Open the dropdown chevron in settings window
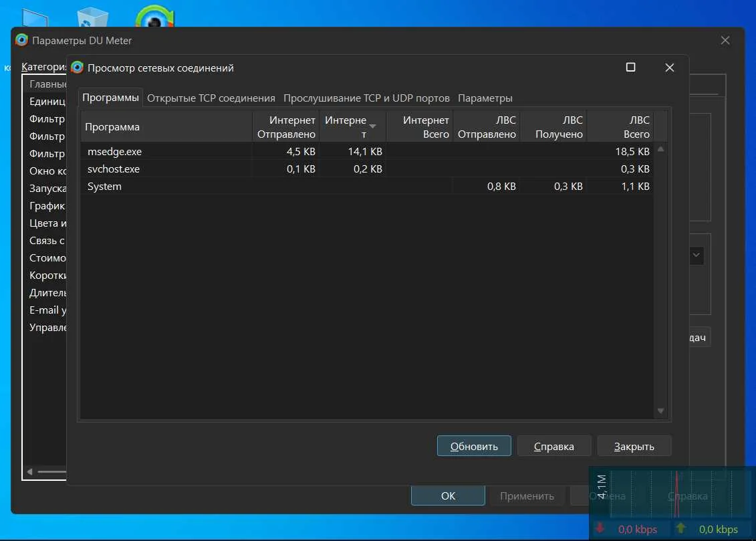Image resolution: width=756 pixels, height=541 pixels. click(x=697, y=255)
